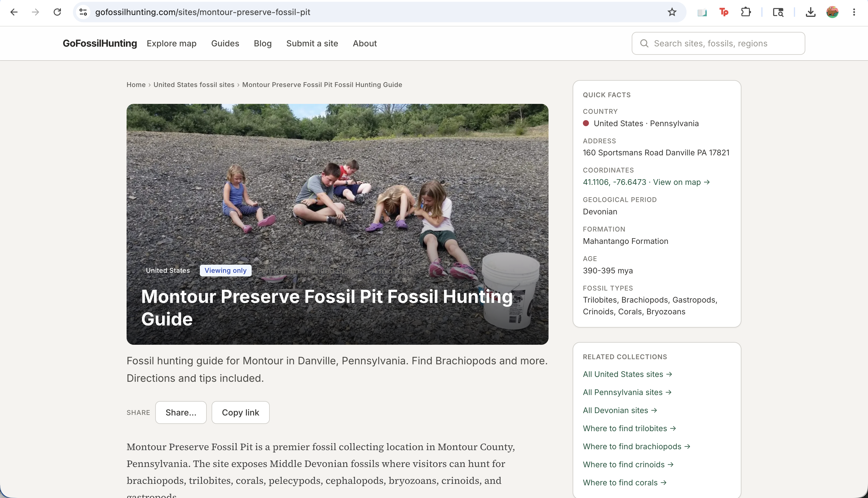Open Where to find trilobites

(629, 428)
